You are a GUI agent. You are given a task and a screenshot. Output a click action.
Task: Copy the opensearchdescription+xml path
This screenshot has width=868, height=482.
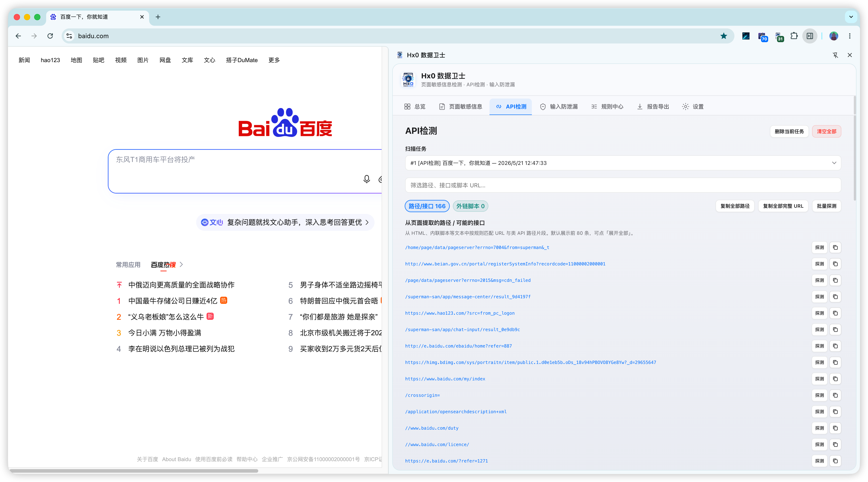835,412
